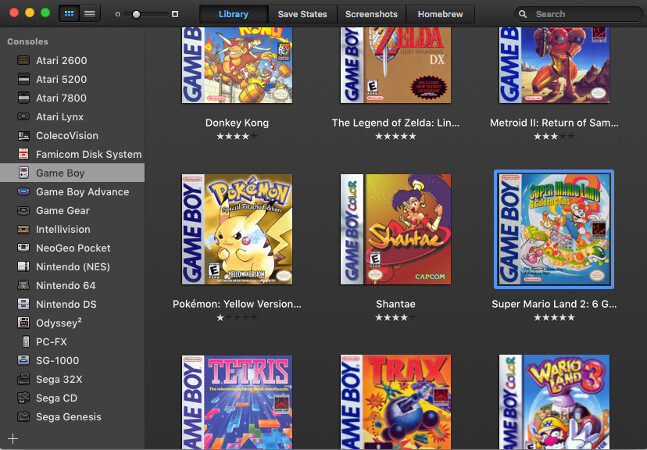Screen dimensions: 647x450
Task: Click the Sega Genesis console icon
Action: (23, 417)
